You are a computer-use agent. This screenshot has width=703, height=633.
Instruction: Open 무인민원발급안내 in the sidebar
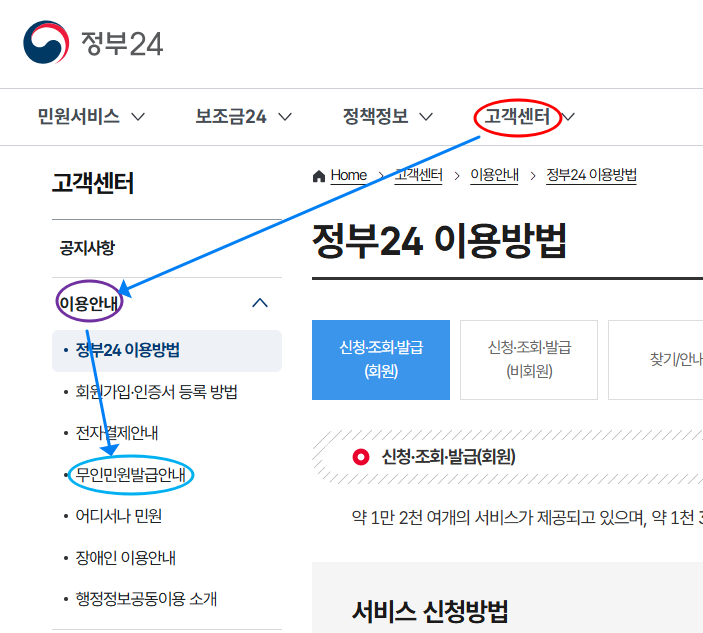pyautogui.click(x=130, y=475)
